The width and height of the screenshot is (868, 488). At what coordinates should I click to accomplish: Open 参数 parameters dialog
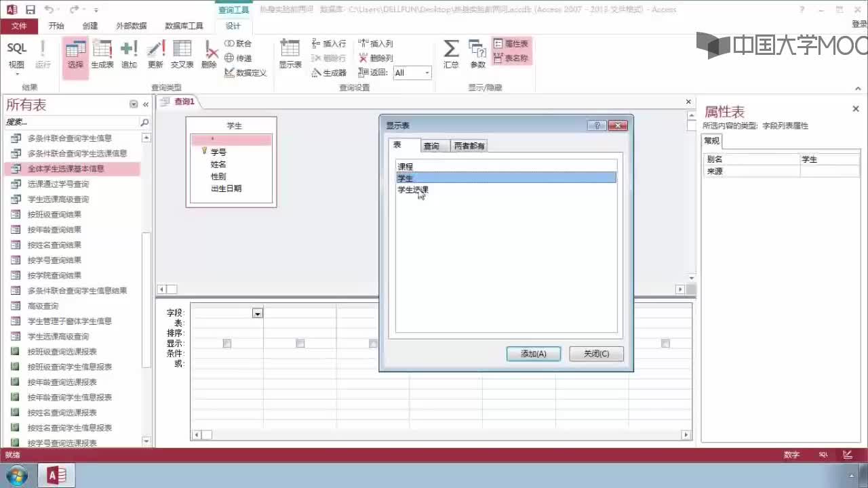[478, 55]
